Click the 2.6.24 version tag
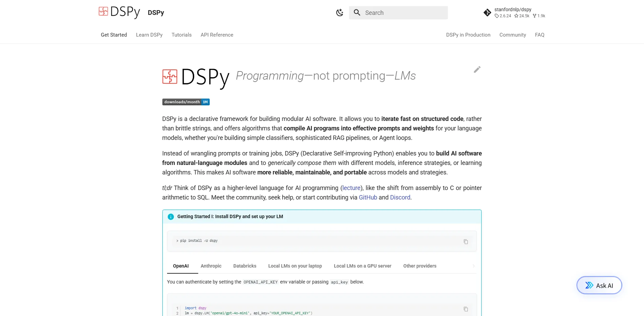 pyautogui.click(x=503, y=16)
